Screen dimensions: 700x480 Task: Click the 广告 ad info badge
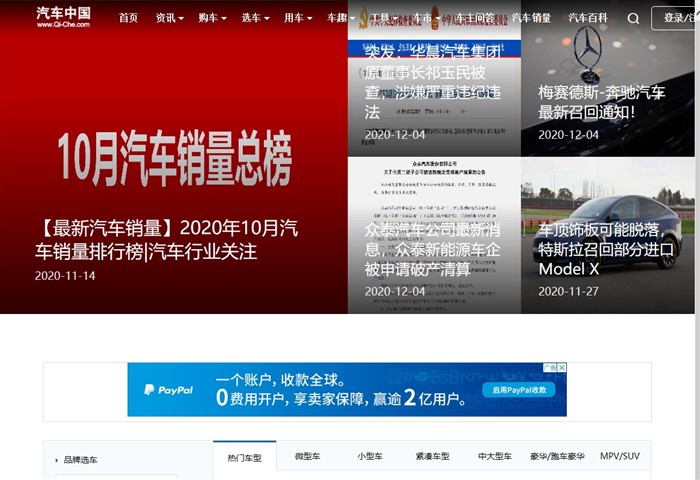click(x=550, y=367)
